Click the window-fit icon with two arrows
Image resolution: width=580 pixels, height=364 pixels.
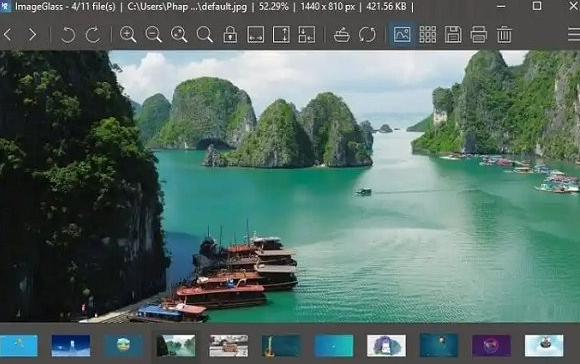307,35
